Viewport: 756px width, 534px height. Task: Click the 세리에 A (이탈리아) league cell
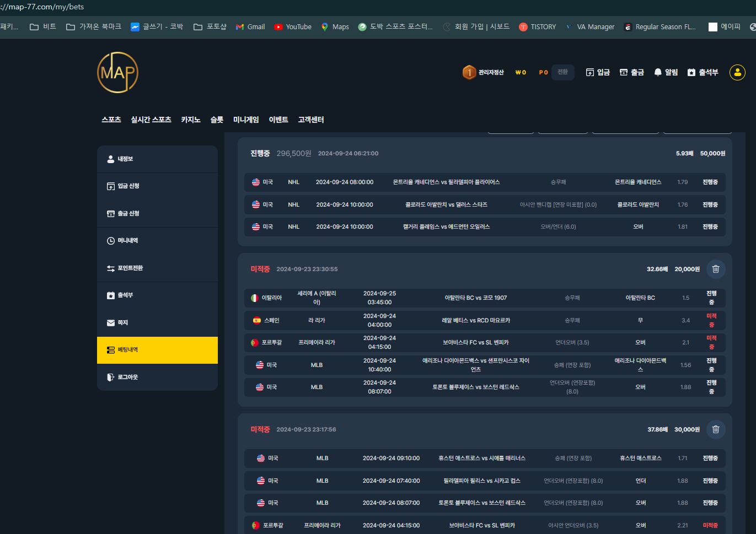coord(317,298)
